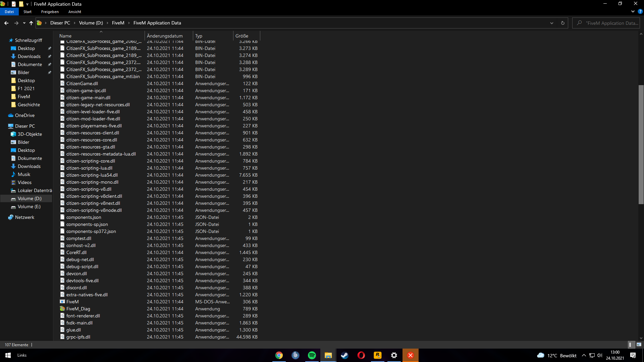The height and width of the screenshot is (362, 644).
Task: Open the weather widget showing 12°C Bewölkt
Action: pyautogui.click(x=557, y=355)
